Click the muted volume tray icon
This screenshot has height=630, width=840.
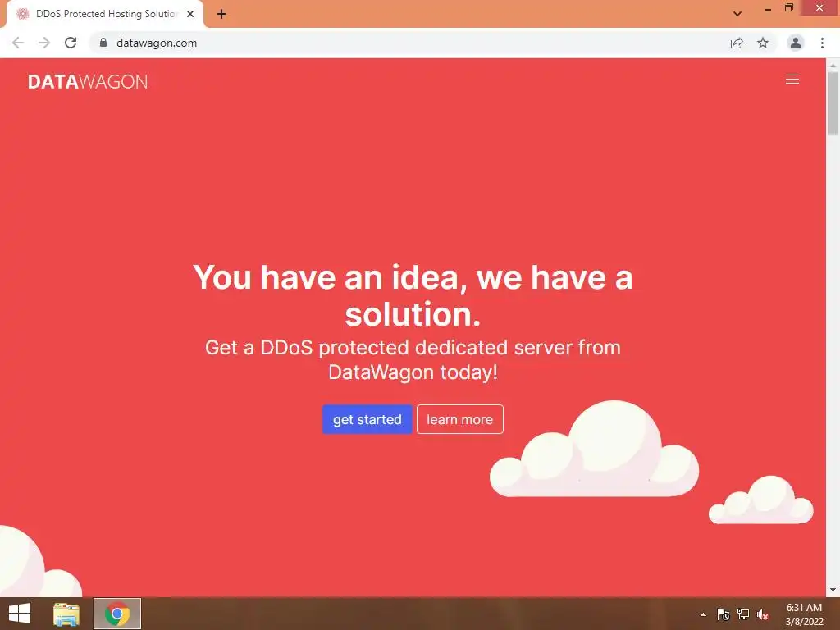pos(763,614)
